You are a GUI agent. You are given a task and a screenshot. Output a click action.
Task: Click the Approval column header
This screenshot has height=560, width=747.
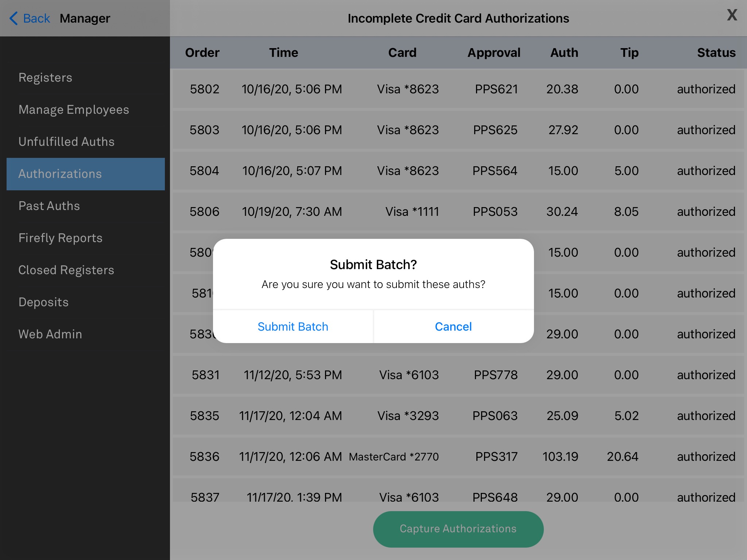(x=494, y=52)
